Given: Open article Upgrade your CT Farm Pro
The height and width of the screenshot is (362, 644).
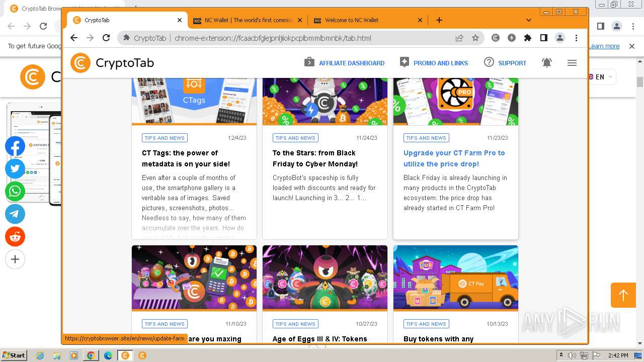Looking at the screenshot, I should point(454,158).
